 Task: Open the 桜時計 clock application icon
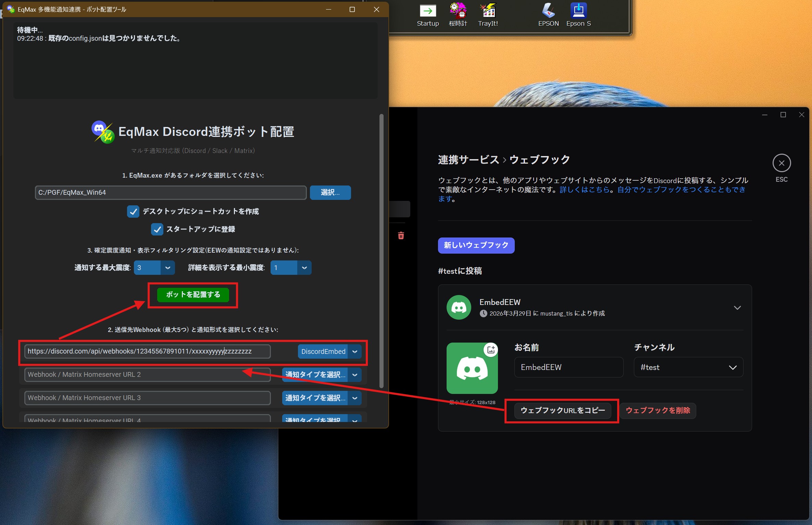[458, 11]
